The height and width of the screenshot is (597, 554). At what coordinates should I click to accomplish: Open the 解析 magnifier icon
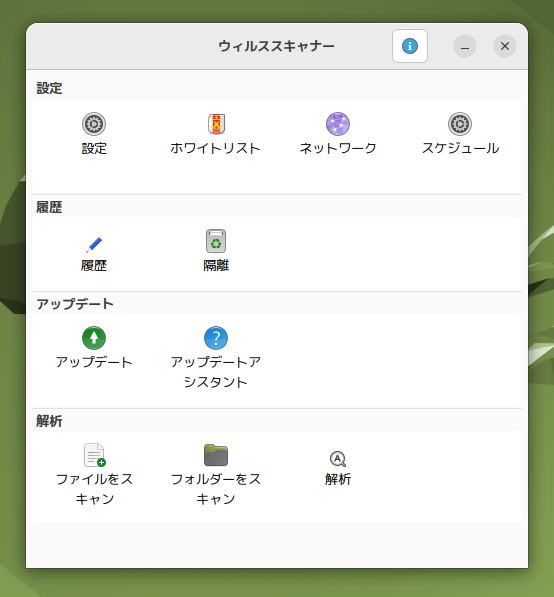coord(338,459)
